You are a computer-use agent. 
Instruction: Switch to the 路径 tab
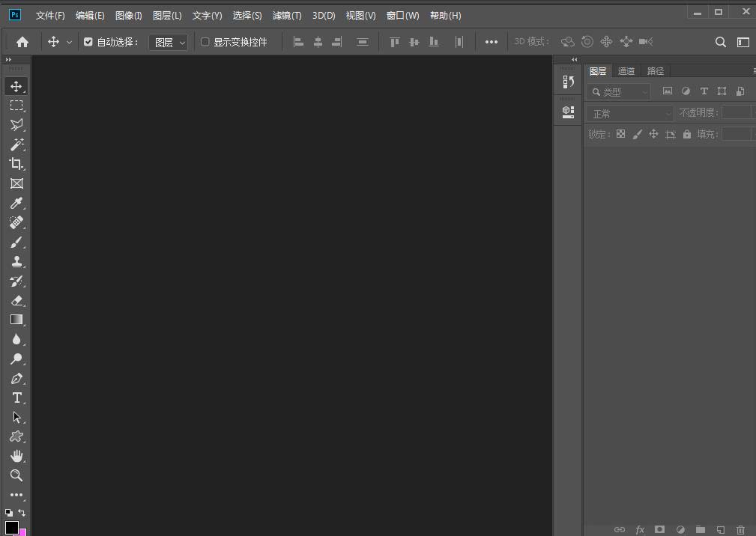click(x=656, y=71)
